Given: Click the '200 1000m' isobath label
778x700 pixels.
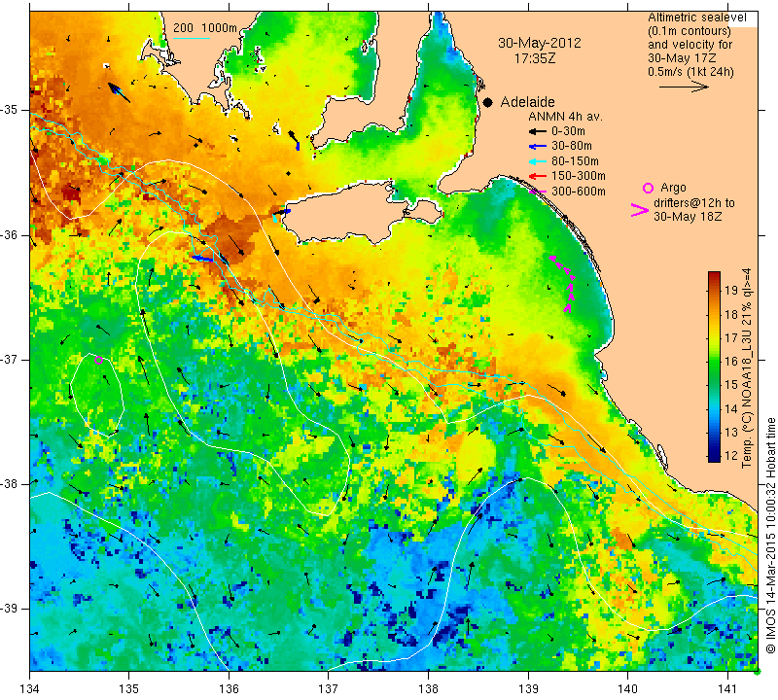Looking at the screenshot, I should coord(205,28).
